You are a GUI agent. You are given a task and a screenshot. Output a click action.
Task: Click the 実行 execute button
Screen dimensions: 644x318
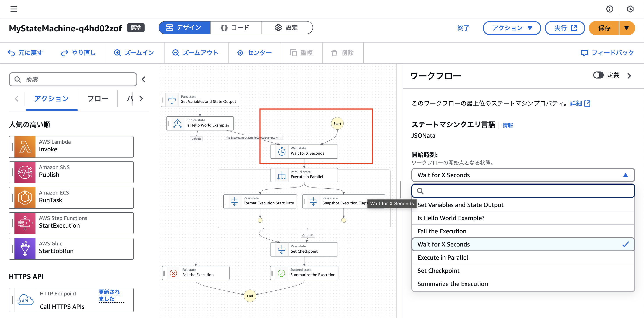click(565, 28)
